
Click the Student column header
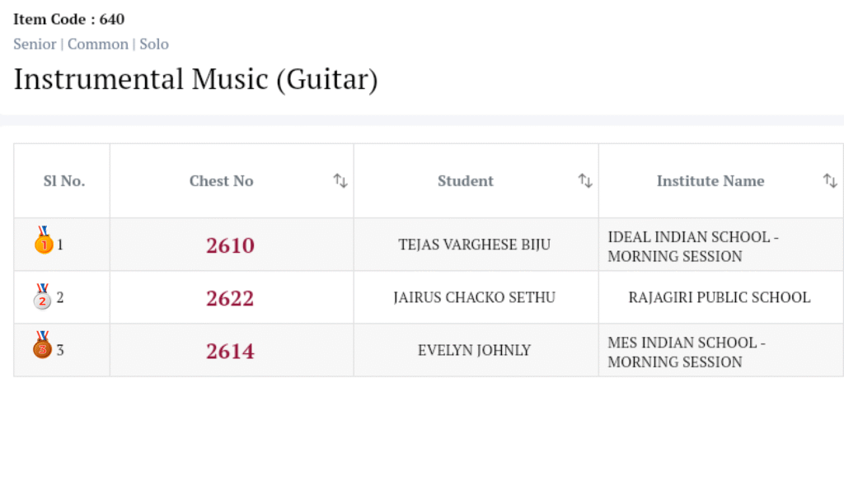466,181
